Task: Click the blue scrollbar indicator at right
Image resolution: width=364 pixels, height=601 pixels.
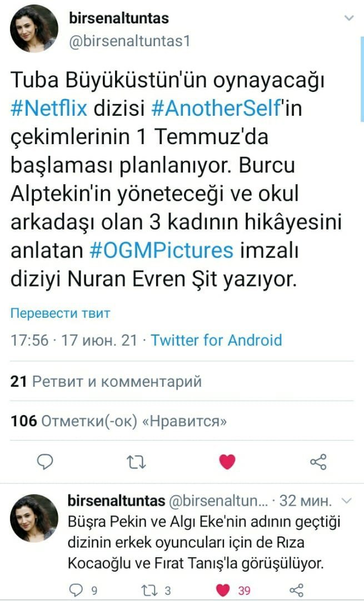Action: click(362, 78)
